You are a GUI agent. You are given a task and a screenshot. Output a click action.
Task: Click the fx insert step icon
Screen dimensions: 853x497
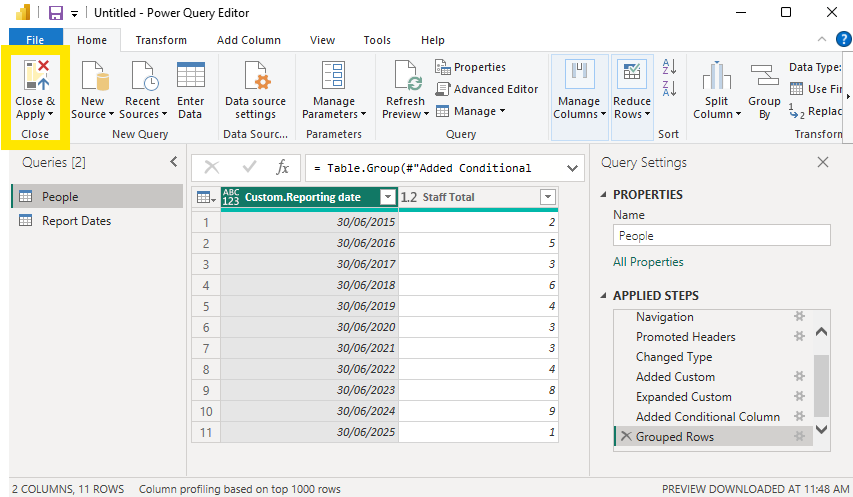(282, 167)
